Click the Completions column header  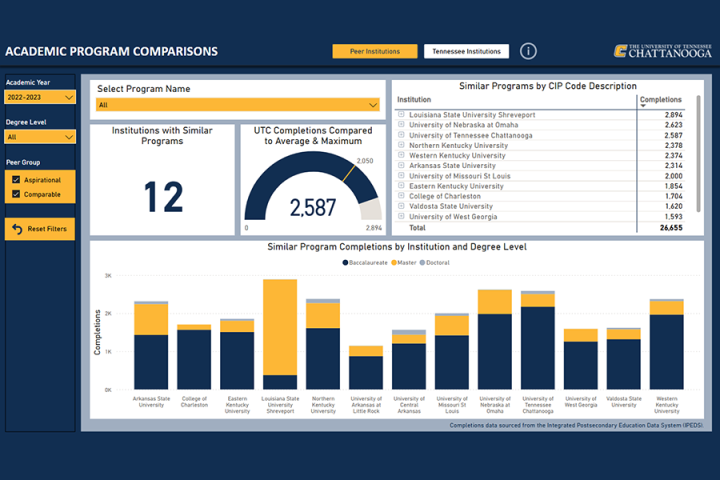(661, 99)
